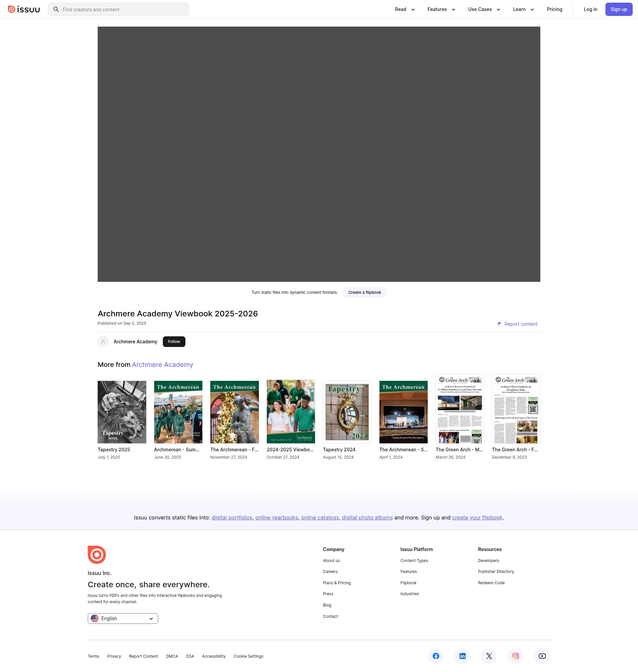
Task: Open Terms link
Action: click(x=93, y=656)
